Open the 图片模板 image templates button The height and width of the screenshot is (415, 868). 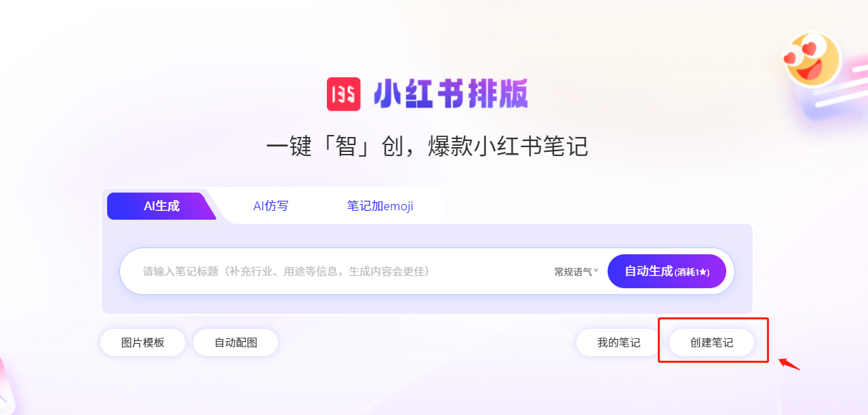click(x=142, y=342)
